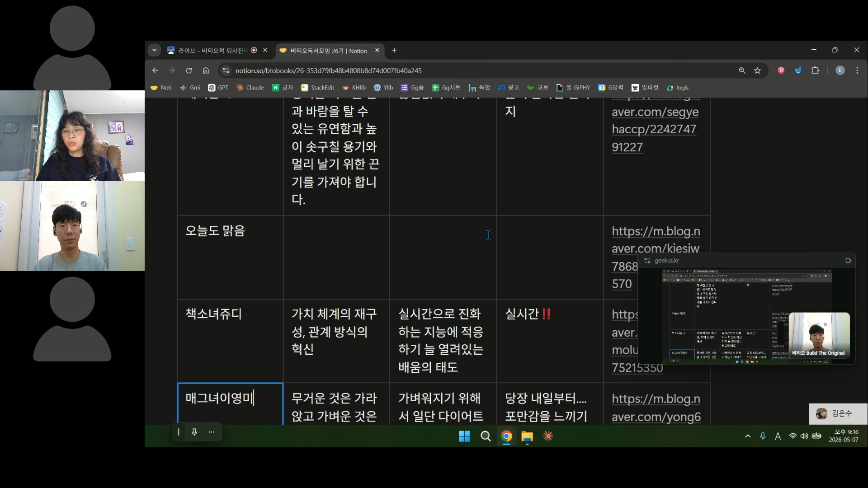
Task: Open Windows taskbar search
Action: pos(486,436)
